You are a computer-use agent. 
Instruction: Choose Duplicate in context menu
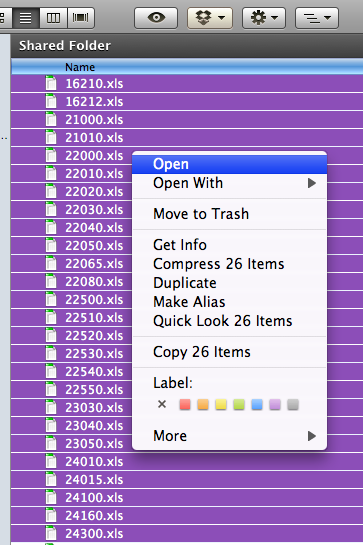229,283
